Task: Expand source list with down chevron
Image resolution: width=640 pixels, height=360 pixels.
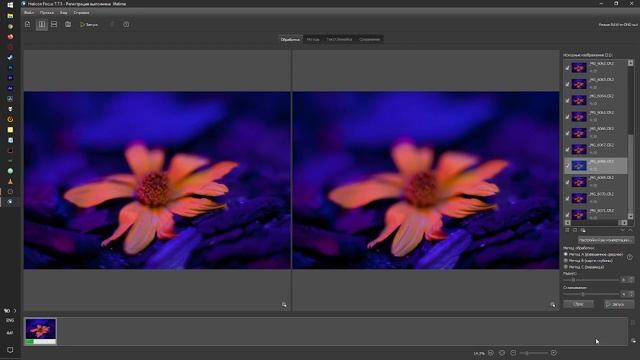Action: [623, 230]
